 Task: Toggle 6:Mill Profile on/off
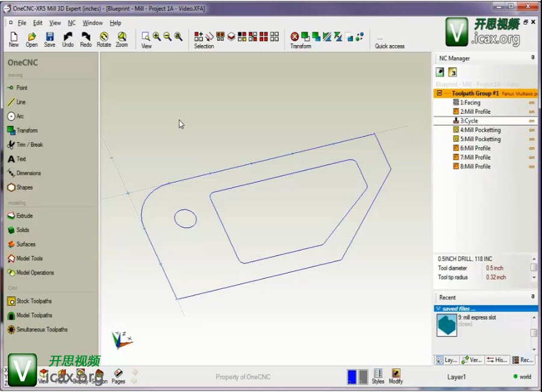pyautogui.click(x=532, y=148)
